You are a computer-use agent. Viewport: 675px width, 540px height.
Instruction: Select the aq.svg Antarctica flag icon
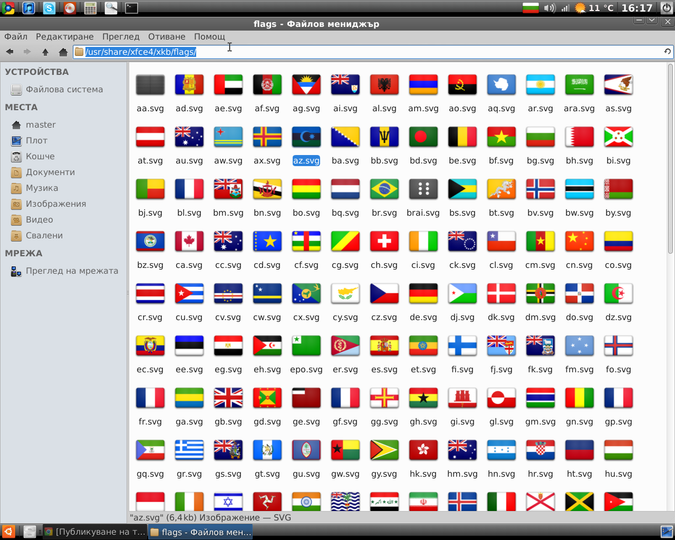501,85
